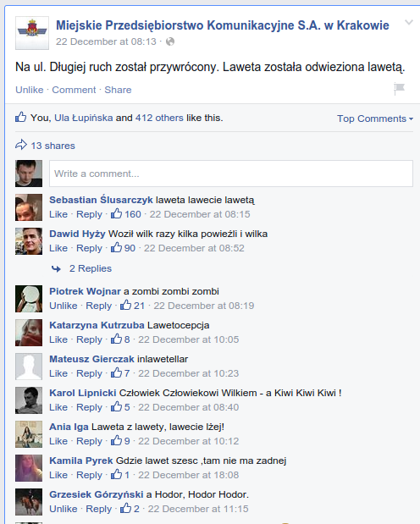The image size is (420, 524).
Task: Unlike Piotrek Wojnar's comment
Action: pos(64,306)
